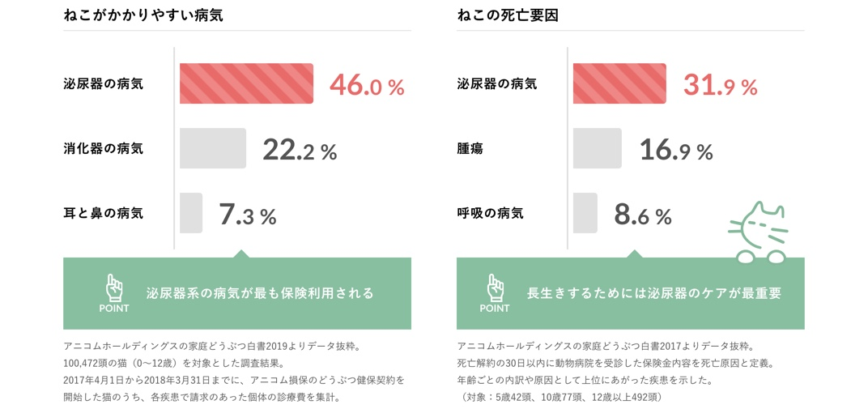Select the red striped 31.9% bar
Screen dimensions: 868x409
pyautogui.click(x=619, y=83)
